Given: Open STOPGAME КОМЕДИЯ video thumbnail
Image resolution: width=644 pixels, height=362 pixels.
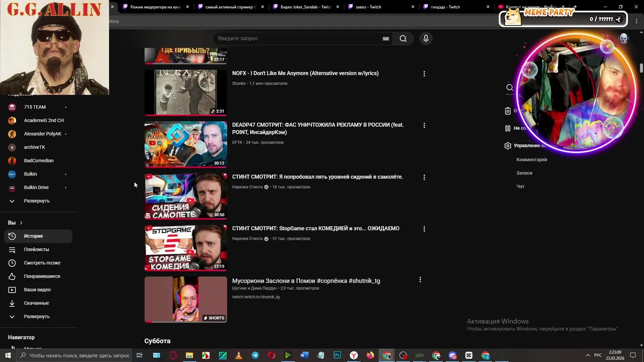Looking at the screenshot, I should [186, 248].
